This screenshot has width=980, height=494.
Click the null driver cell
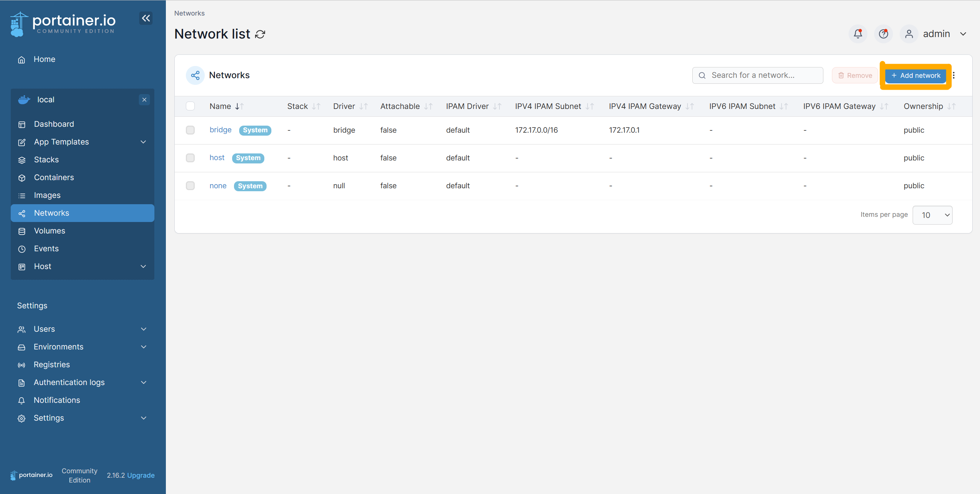pyautogui.click(x=339, y=186)
